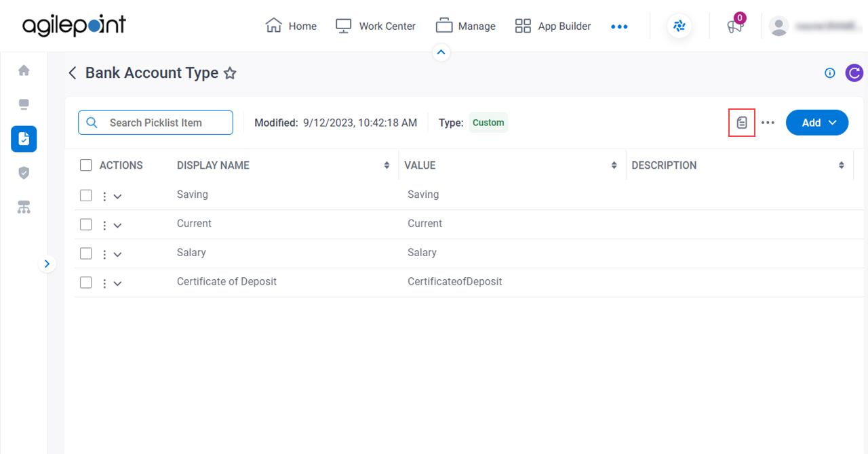Sort by Value column

tap(614, 165)
